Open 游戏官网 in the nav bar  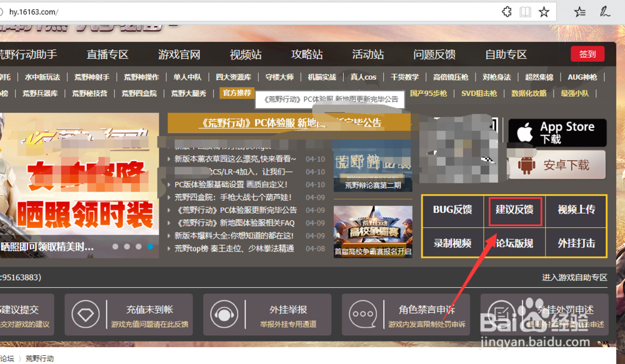179,54
